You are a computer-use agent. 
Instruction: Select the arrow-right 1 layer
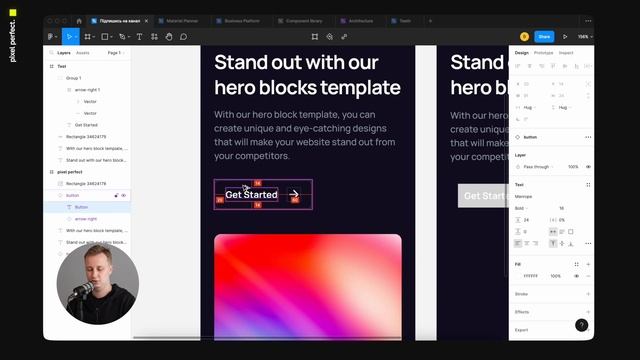87,90
